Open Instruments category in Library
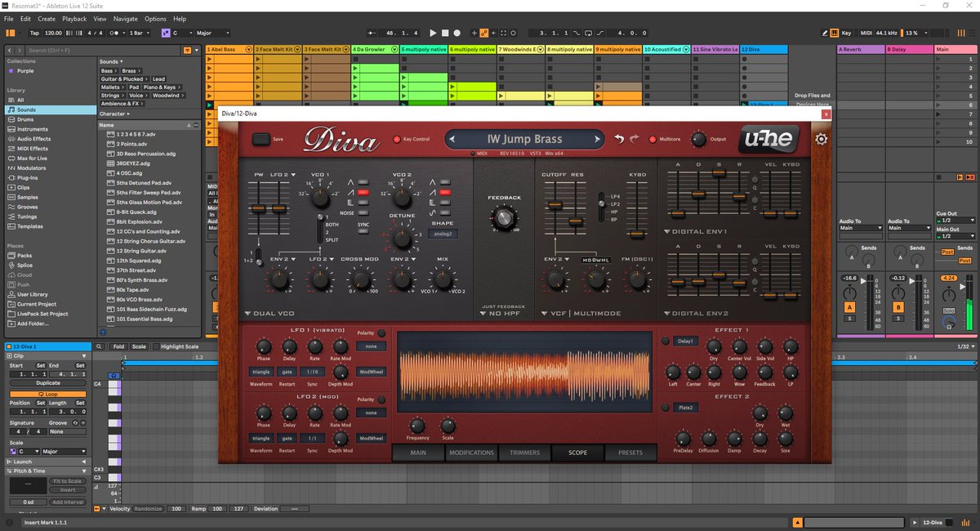The width and height of the screenshot is (980, 531). pos(32,129)
